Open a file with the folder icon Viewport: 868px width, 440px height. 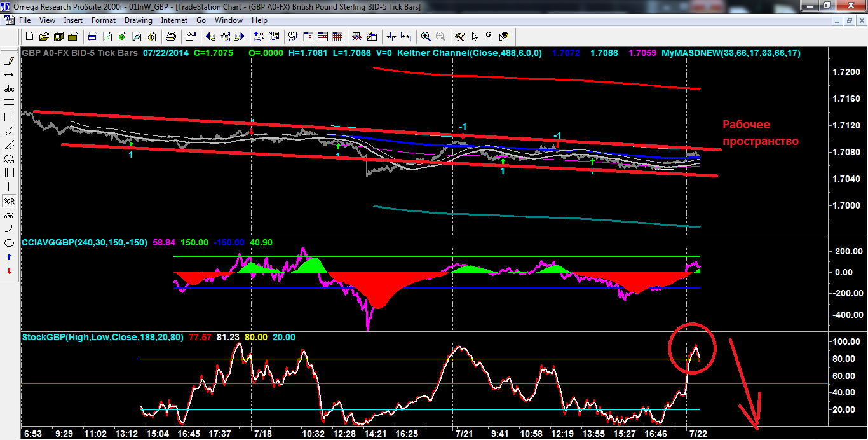click(x=44, y=36)
